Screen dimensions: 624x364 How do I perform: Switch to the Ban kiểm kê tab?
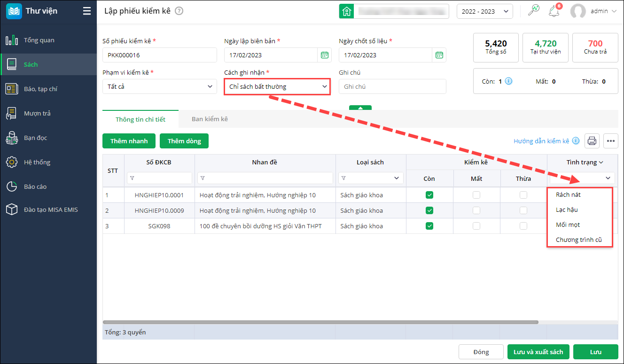(210, 119)
